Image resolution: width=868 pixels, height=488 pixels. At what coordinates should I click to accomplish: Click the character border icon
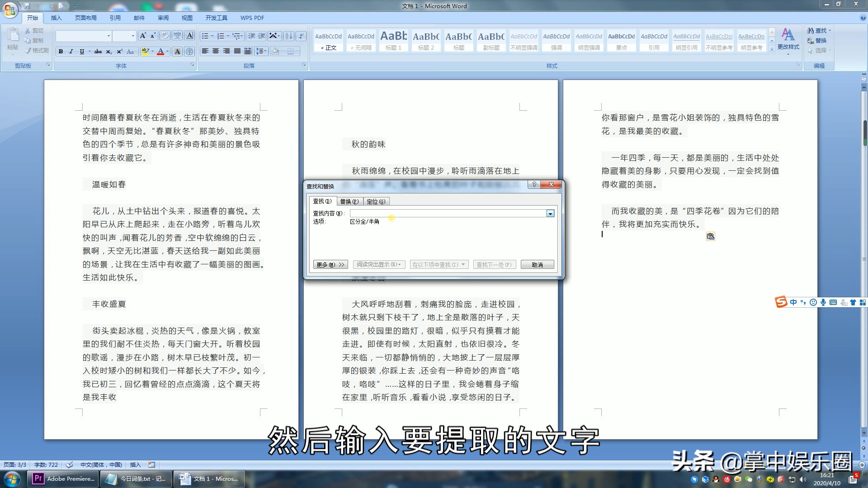click(190, 36)
